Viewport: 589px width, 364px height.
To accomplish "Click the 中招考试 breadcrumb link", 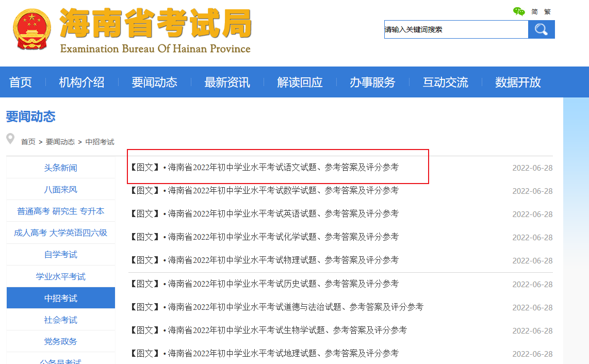I will [x=100, y=142].
